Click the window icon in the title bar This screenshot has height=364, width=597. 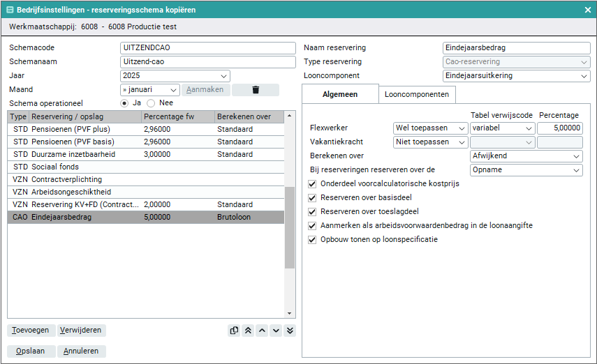pyautogui.click(x=10, y=10)
